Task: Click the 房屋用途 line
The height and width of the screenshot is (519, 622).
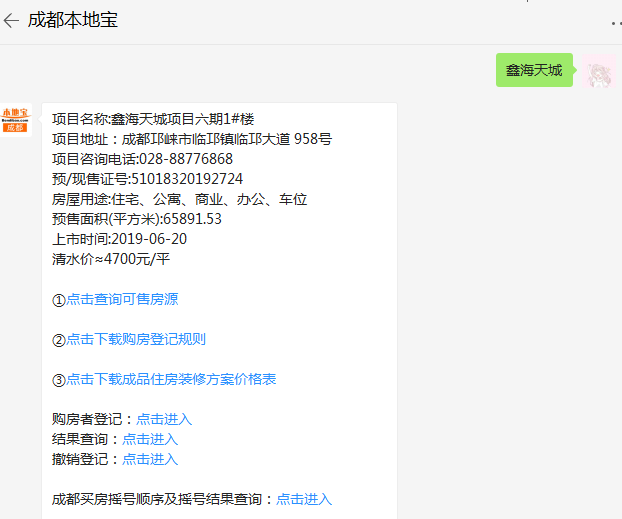Action: 179,199
